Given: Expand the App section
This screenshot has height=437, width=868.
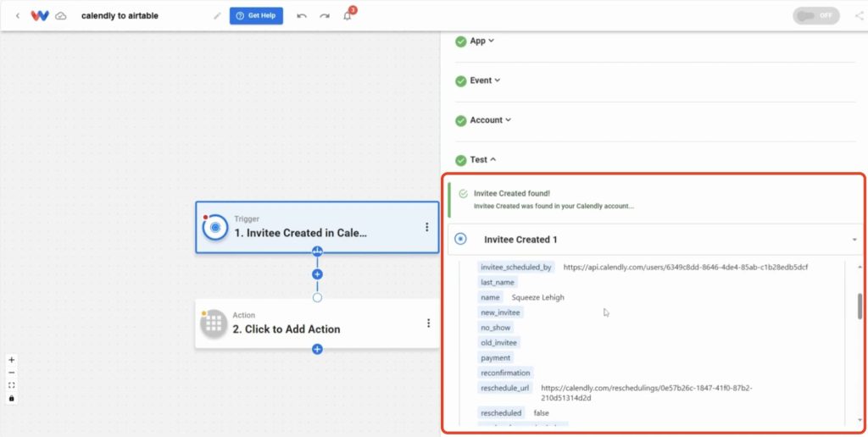Looking at the screenshot, I should pyautogui.click(x=481, y=41).
